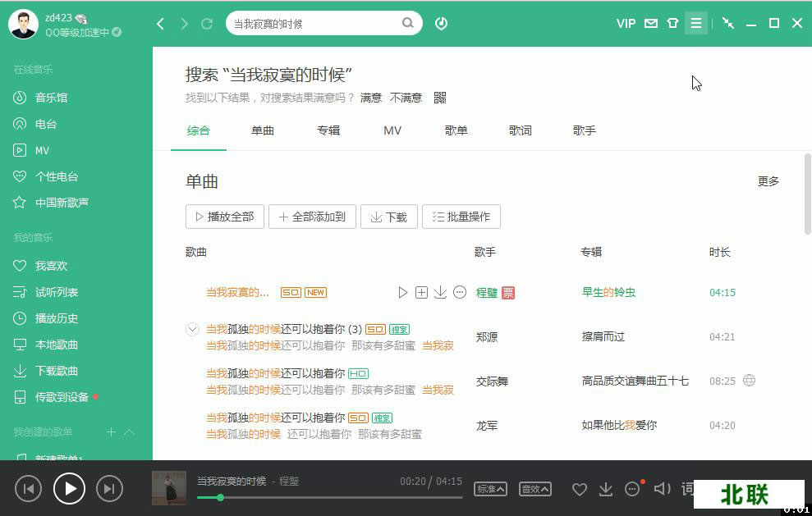Image resolution: width=812 pixels, height=516 pixels.
Task: Download the playing song via player download icon
Action: click(606, 488)
